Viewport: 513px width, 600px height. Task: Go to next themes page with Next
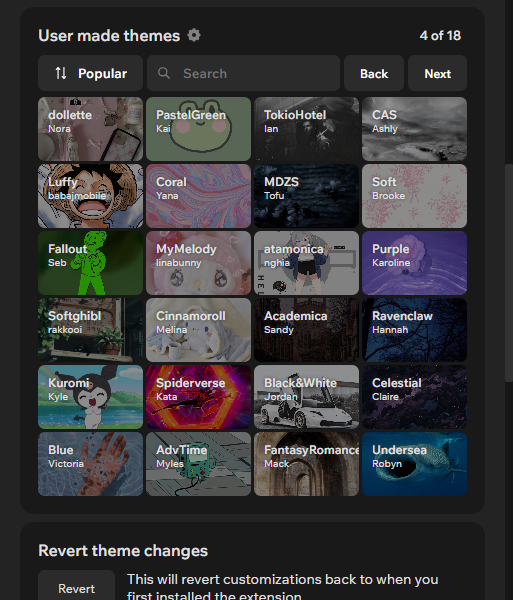[437, 73]
